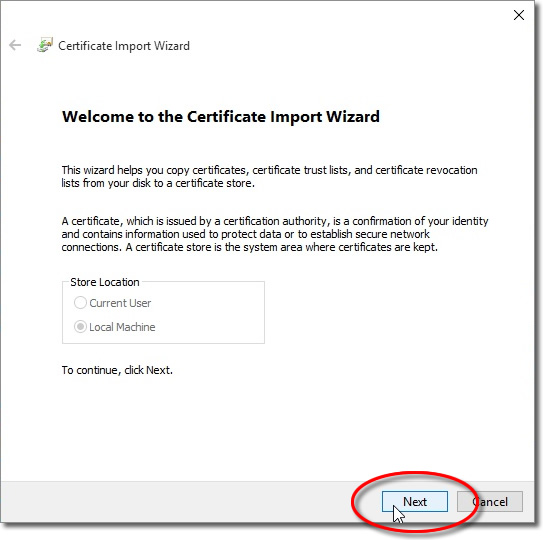Click the Local Machine label text

tap(122, 327)
